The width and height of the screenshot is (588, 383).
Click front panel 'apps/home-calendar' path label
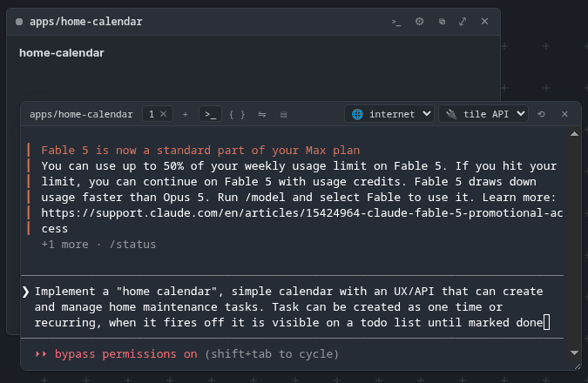click(81, 114)
